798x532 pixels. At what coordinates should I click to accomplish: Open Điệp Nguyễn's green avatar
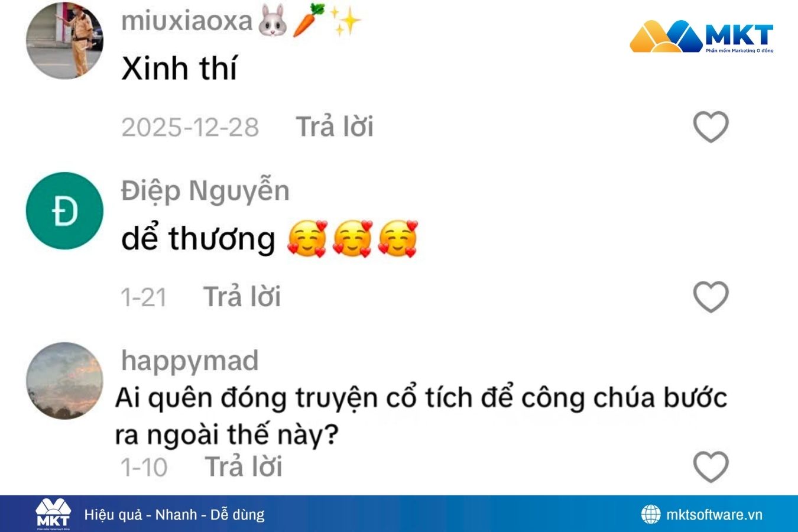(64, 210)
